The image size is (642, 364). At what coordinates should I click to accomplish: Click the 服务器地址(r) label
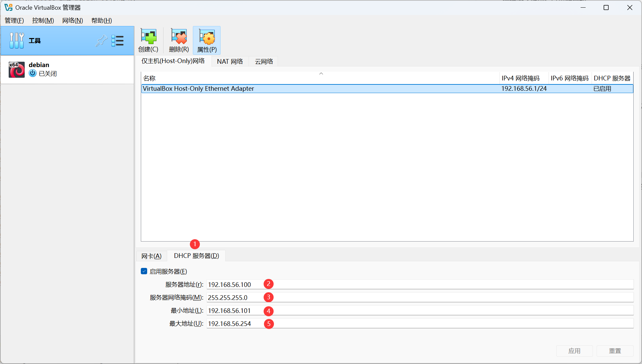[184, 285]
